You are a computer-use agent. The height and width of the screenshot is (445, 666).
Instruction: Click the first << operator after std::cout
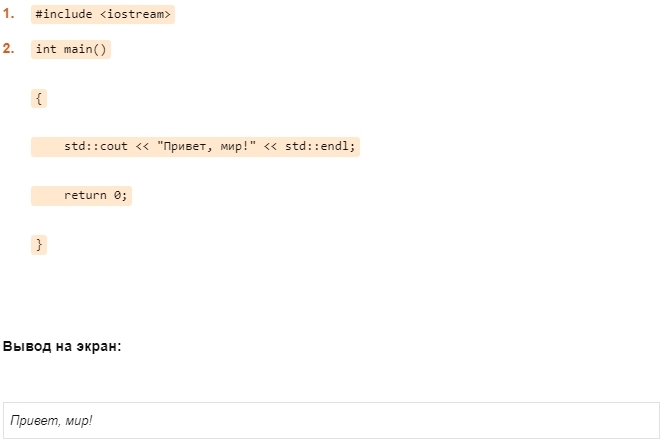coord(142,146)
